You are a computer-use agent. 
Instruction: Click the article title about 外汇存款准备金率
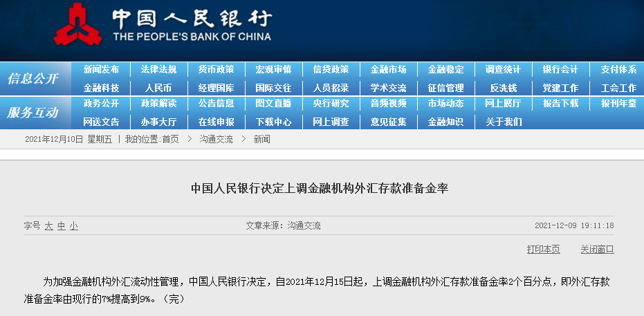coord(320,188)
